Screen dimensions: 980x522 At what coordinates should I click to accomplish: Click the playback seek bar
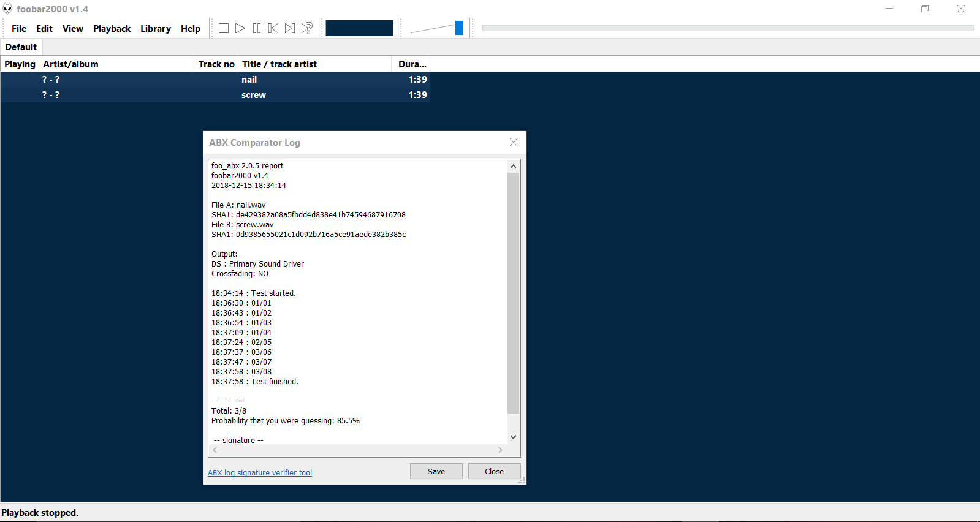(x=728, y=28)
